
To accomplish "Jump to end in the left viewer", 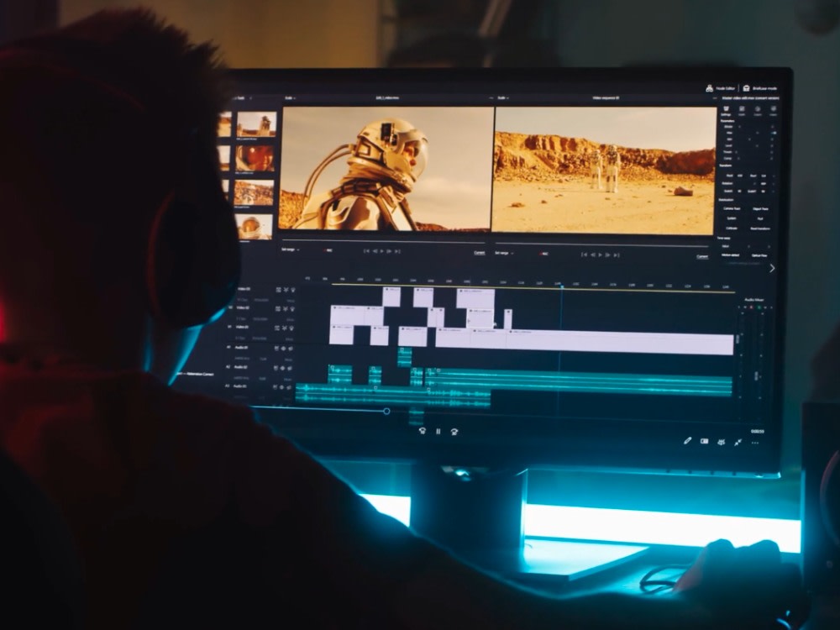I will pyautogui.click(x=397, y=251).
